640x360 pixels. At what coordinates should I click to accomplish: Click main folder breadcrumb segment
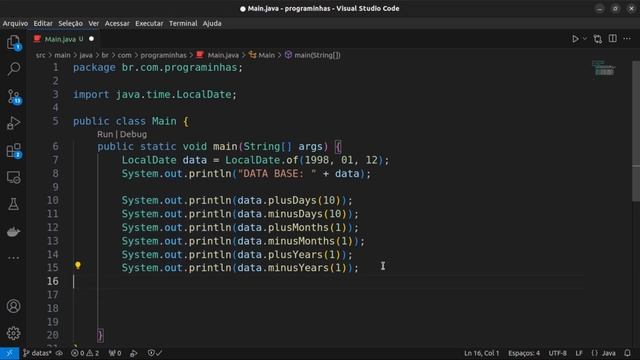[62, 55]
